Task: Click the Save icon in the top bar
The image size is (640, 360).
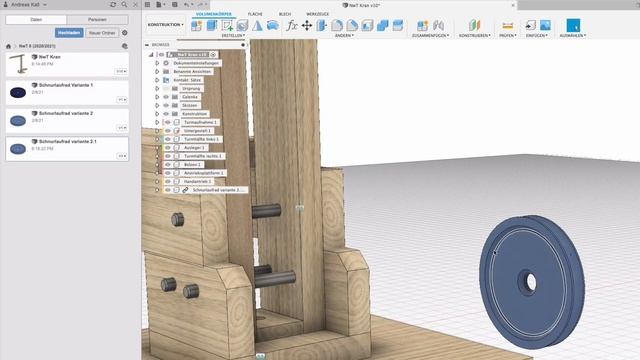Action: (x=175, y=4)
